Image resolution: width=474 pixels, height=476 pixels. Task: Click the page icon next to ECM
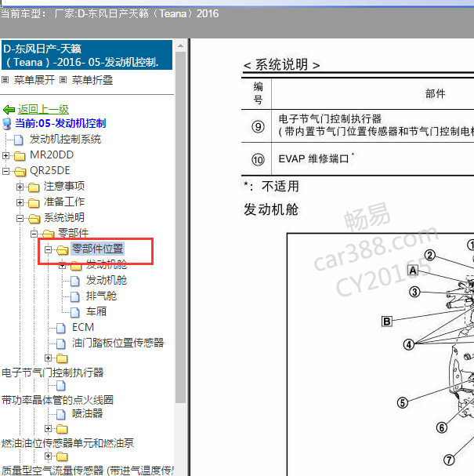pos(60,328)
